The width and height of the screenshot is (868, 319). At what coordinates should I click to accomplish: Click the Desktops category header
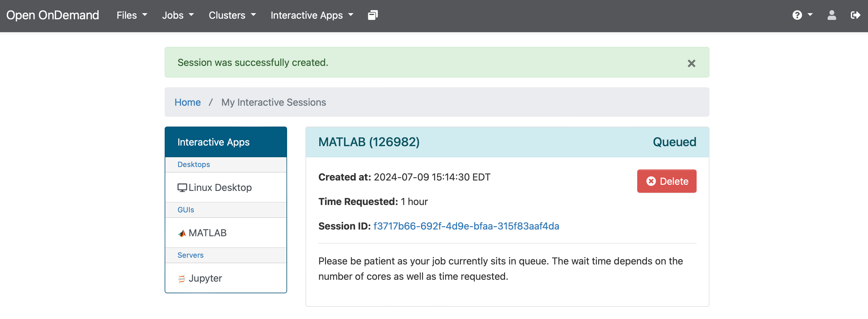click(194, 165)
